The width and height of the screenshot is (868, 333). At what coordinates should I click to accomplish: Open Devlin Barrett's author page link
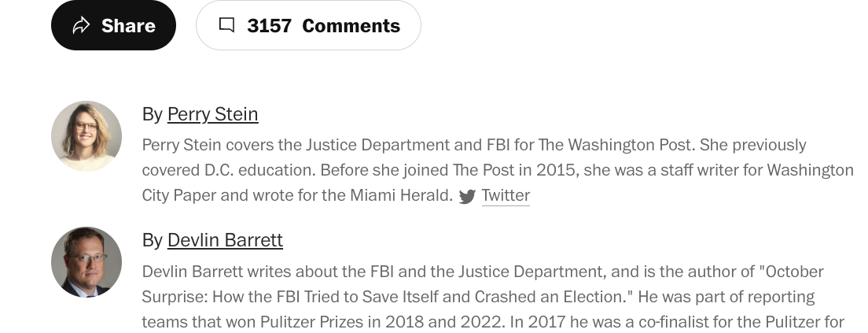(x=226, y=240)
